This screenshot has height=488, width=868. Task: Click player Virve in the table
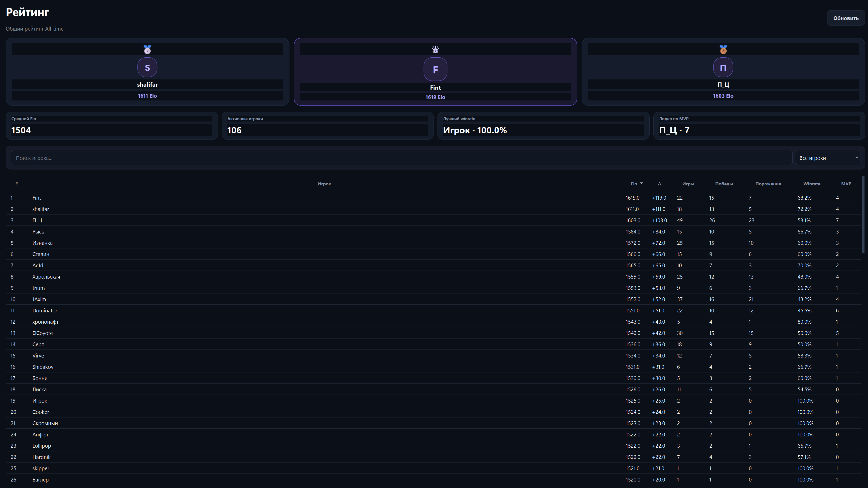click(38, 356)
